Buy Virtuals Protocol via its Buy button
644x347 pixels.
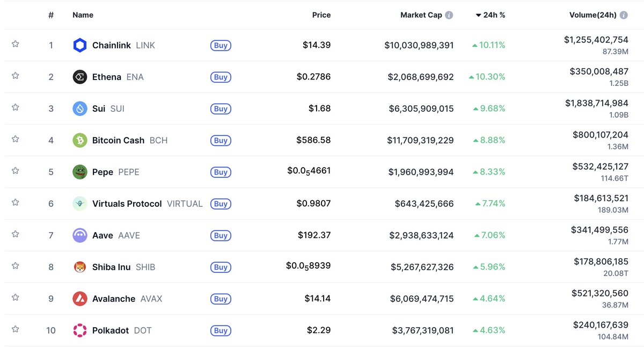(221, 204)
